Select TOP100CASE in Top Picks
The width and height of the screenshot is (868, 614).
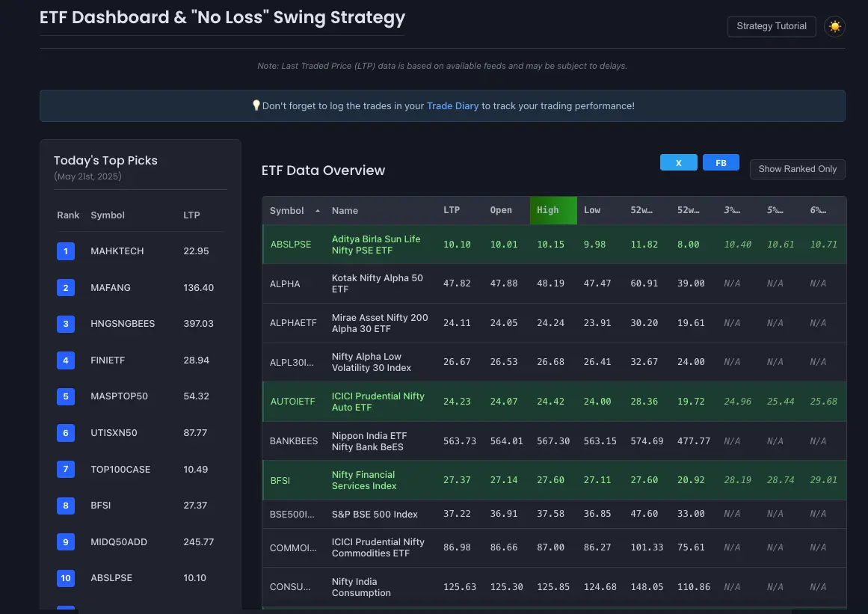(x=120, y=470)
